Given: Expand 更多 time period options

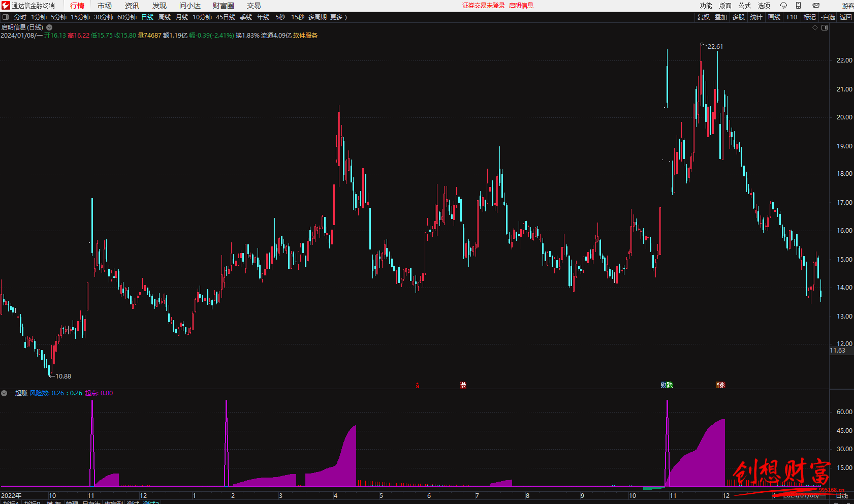Looking at the screenshot, I should 338,17.
